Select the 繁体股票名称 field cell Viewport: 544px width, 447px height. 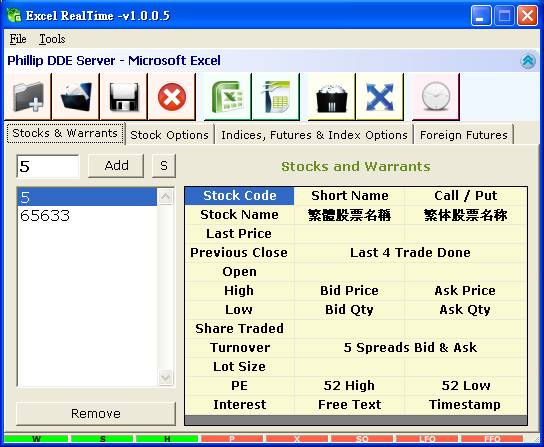tap(466, 215)
